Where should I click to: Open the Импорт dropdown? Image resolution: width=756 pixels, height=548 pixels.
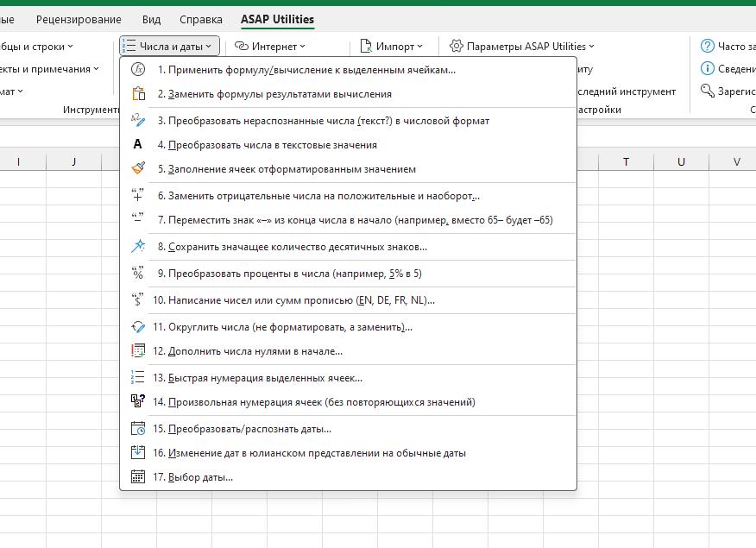391,47
